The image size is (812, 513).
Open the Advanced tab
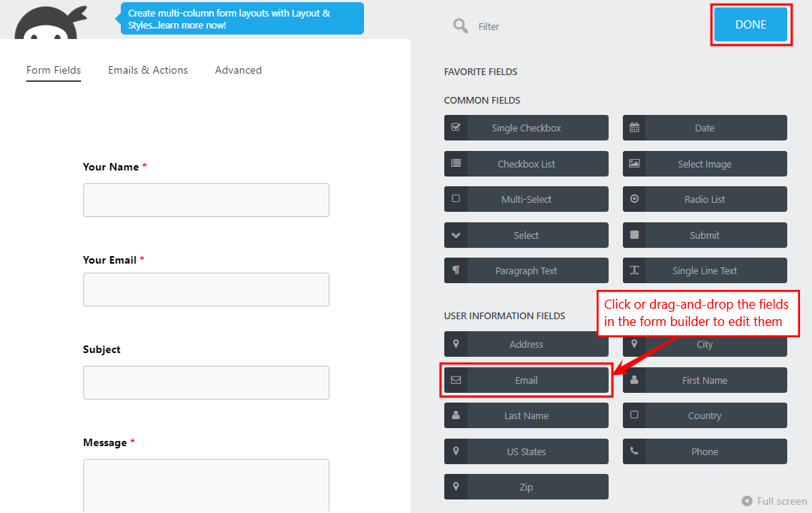tap(238, 70)
